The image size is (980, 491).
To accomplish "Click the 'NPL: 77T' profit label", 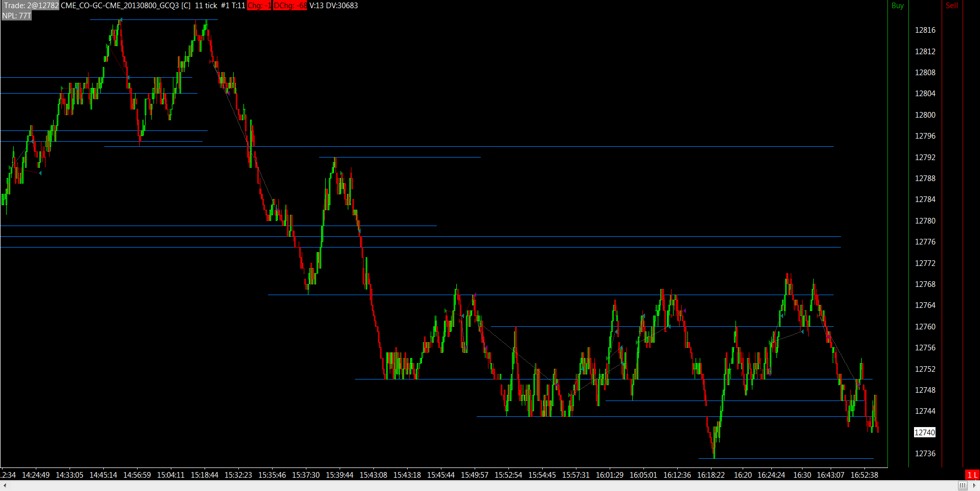I will pyautogui.click(x=17, y=16).
